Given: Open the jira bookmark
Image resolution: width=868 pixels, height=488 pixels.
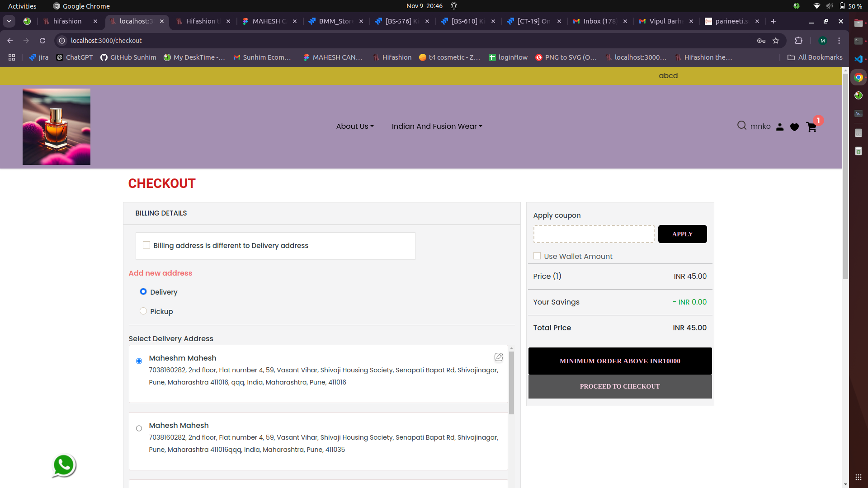Looking at the screenshot, I should point(39,57).
